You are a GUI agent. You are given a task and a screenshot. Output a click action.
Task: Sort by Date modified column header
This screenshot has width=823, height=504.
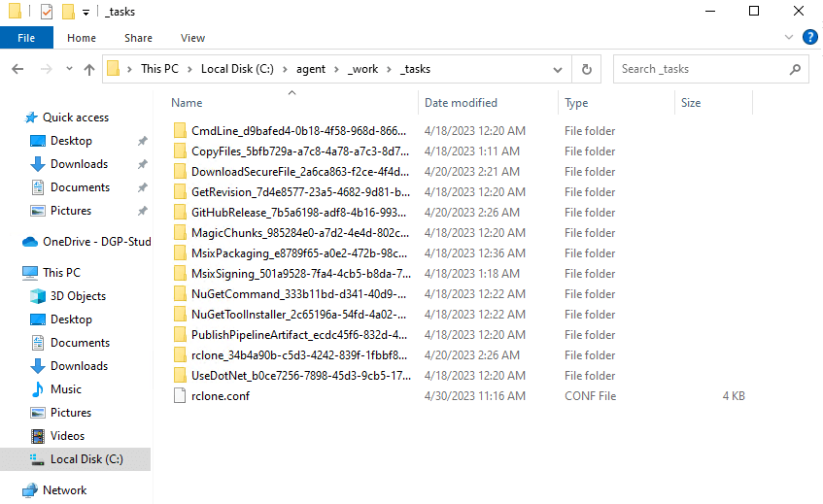(x=461, y=103)
